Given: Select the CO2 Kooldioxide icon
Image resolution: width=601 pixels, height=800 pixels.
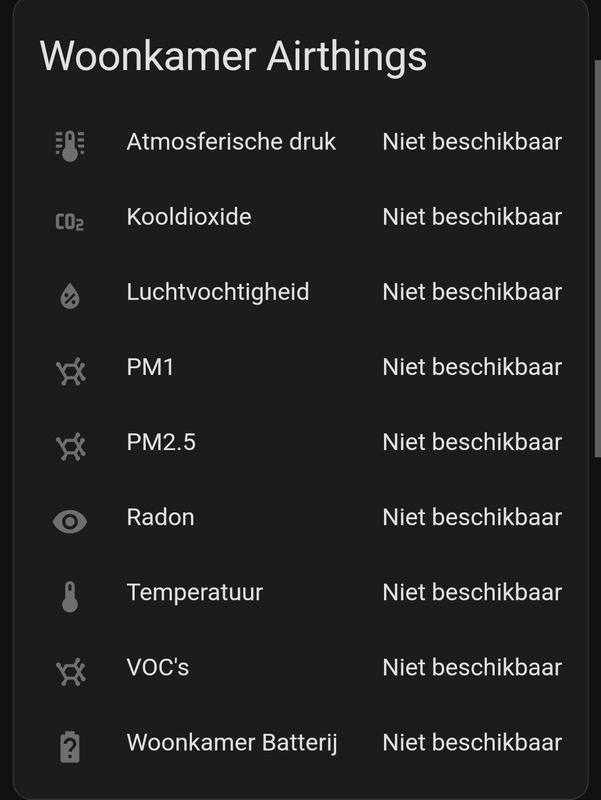Looking at the screenshot, I should 68,217.
